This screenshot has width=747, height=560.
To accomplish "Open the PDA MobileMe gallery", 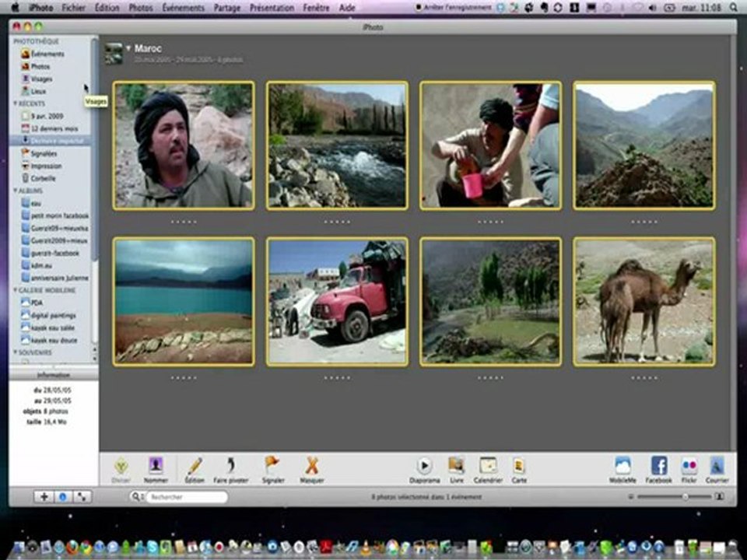I will pos(37,303).
